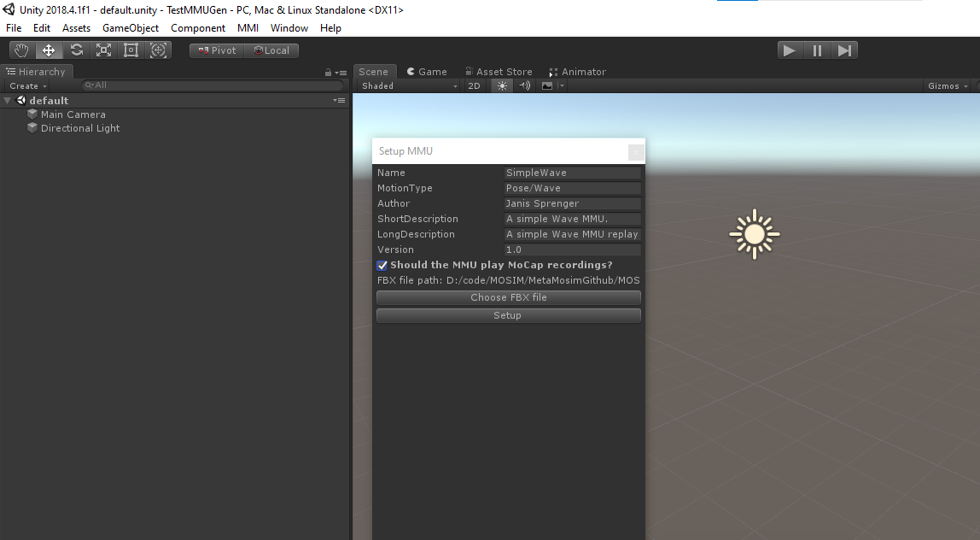Click the Unity logo in title bar
Viewport: 980px width, 540px height.
coord(9,9)
